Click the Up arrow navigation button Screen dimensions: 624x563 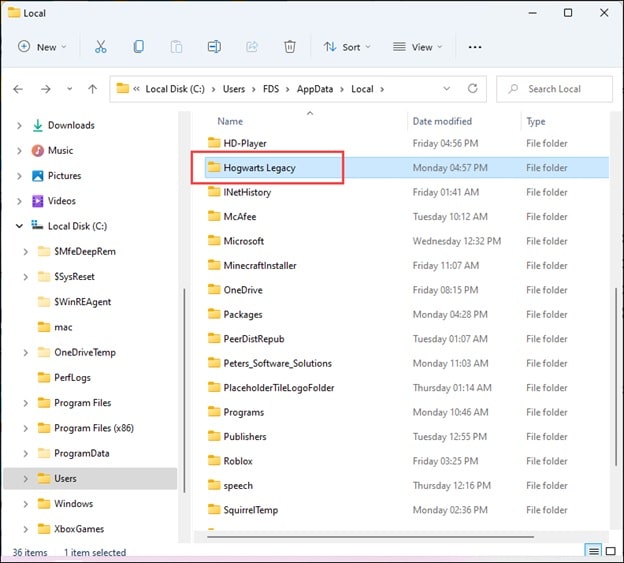pos(93,89)
